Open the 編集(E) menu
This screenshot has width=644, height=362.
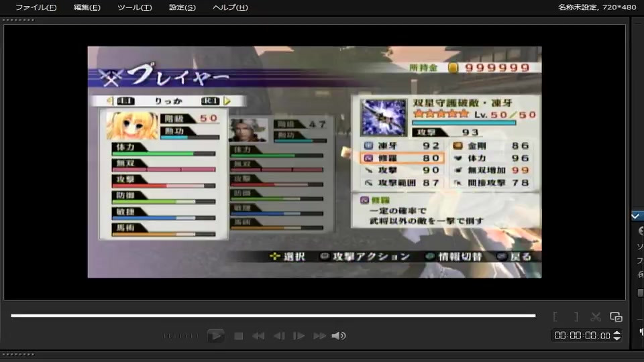point(87,7)
